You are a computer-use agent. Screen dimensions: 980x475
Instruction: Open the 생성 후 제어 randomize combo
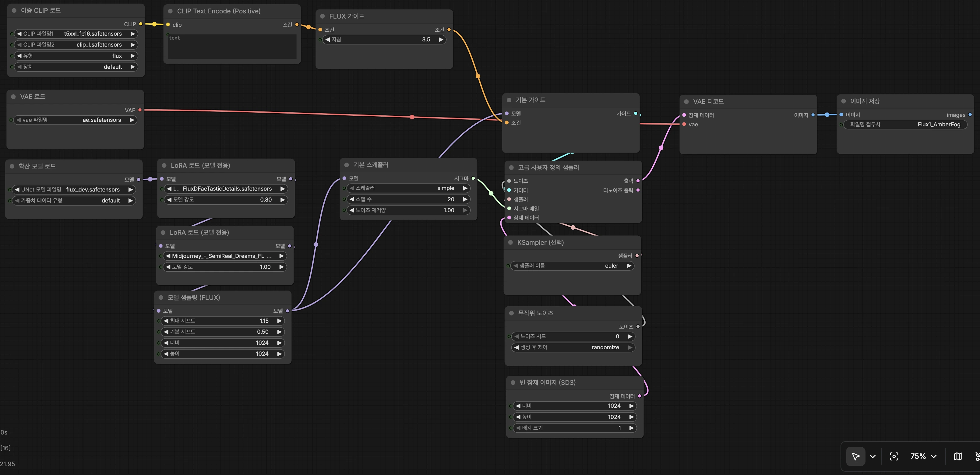tap(573, 347)
